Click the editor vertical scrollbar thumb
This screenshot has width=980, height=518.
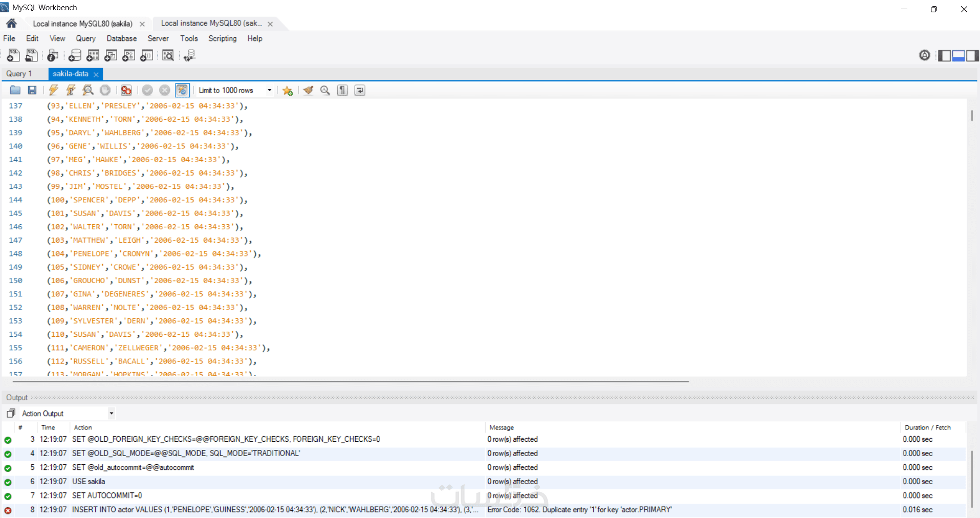click(972, 116)
